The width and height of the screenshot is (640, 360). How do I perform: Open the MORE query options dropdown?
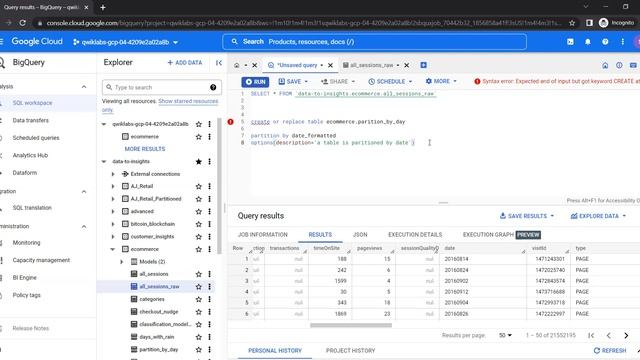(441, 81)
